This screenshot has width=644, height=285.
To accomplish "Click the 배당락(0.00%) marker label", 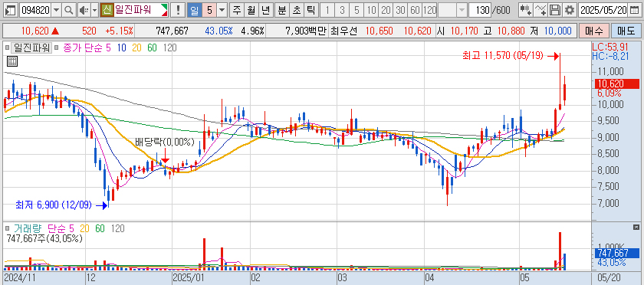I will coord(164,142).
